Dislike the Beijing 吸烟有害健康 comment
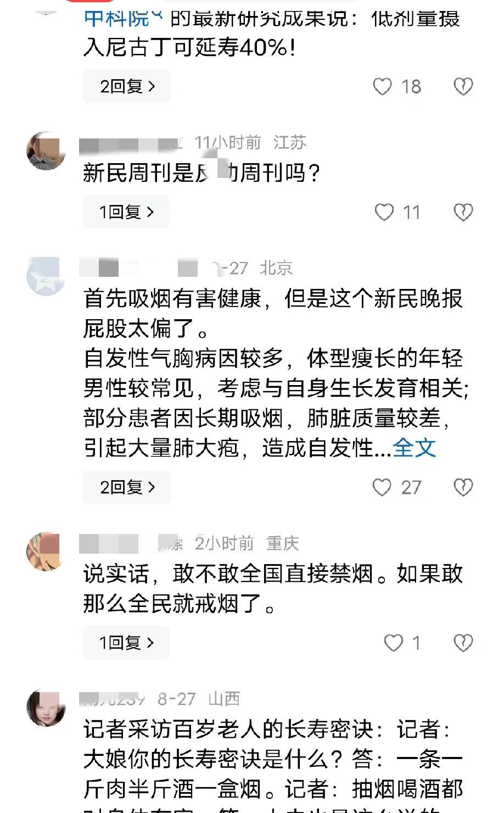This screenshot has width=504, height=813. 463,487
